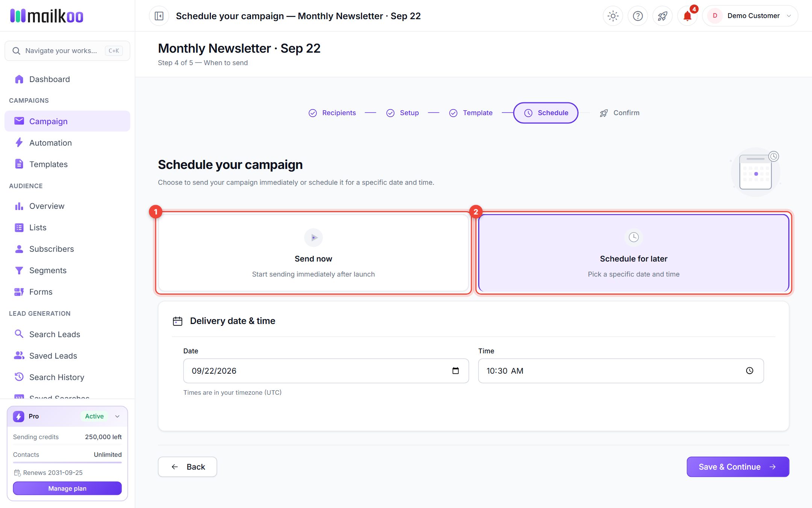Image resolution: width=812 pixels, height=508 pixels.
Task: Select the Send now option card
Action: (314, 252)
